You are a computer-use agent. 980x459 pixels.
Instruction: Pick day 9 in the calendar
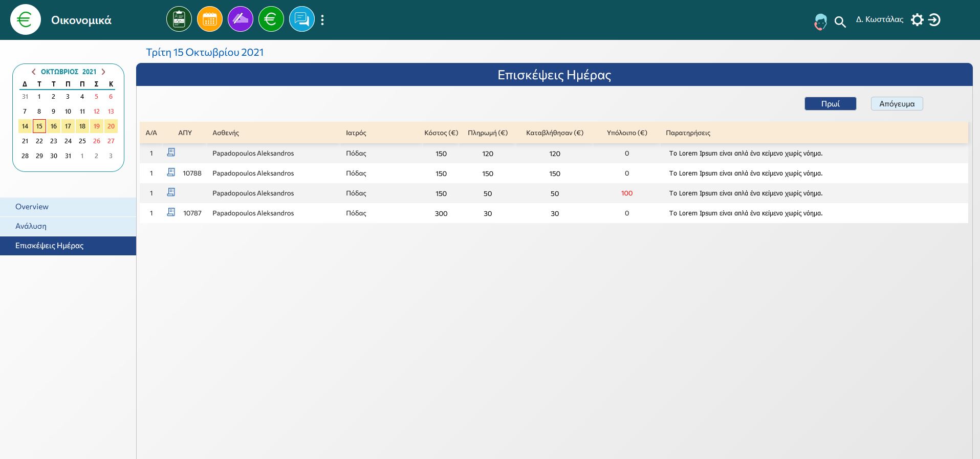coord(54,112)
